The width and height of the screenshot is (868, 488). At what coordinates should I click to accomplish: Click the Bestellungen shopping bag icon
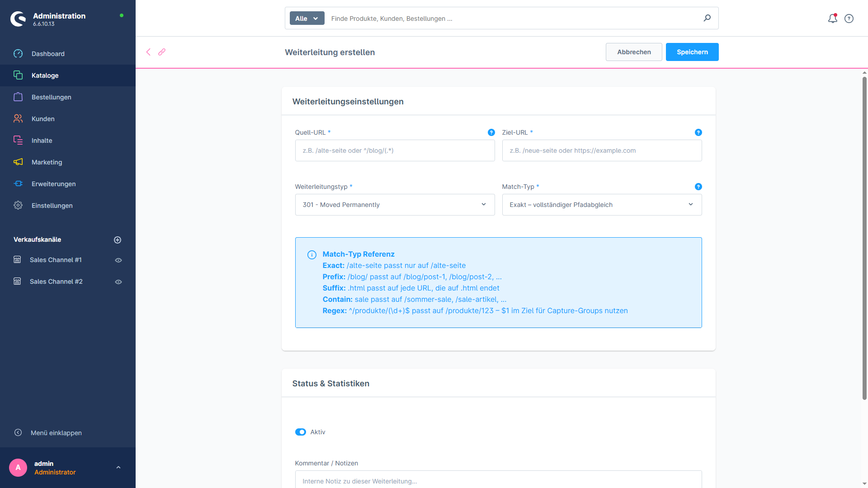18,97
